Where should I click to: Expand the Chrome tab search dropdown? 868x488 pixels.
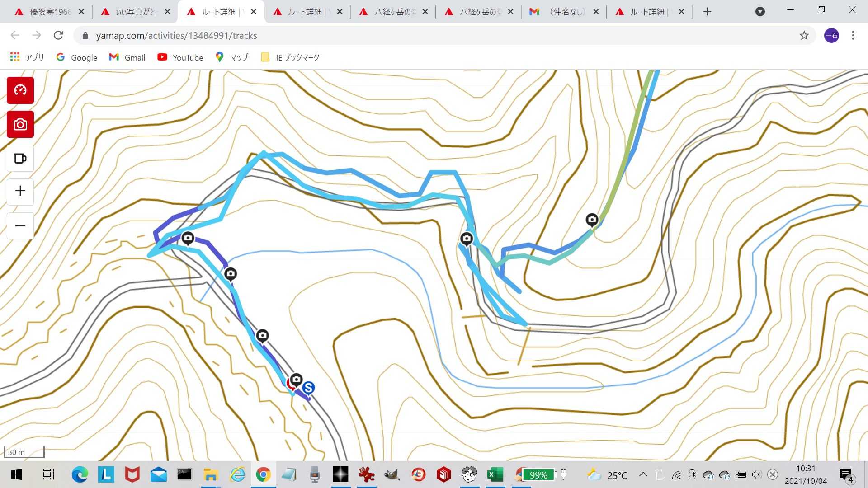[x=760, y=12]
